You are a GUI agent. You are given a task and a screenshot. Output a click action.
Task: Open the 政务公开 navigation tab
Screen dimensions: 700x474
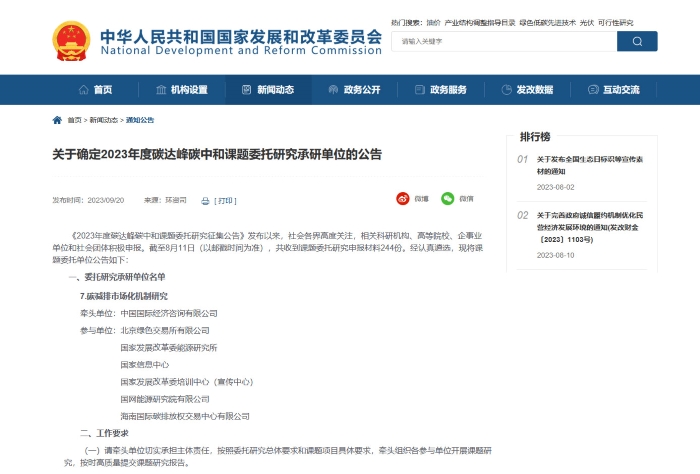[x=354, y=90]
